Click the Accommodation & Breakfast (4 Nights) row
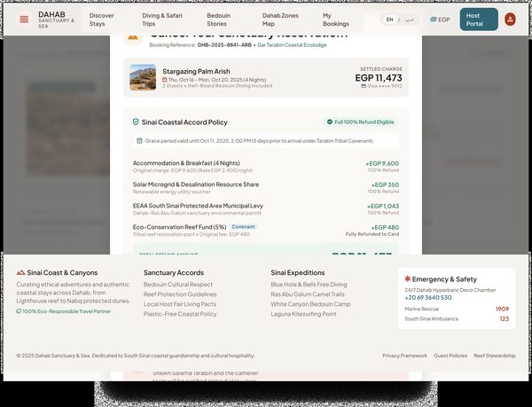532x407 pixels. pyautogui.click(x=266, y=166)
